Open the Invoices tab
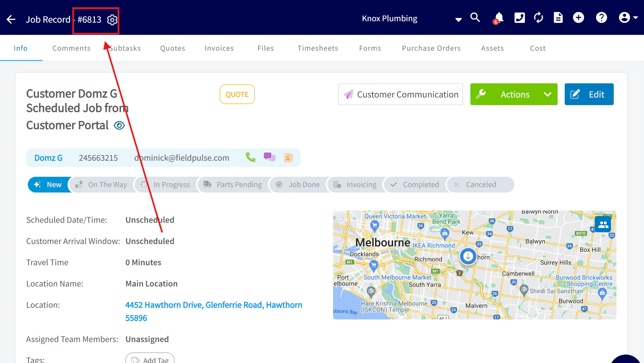 pos(219,48)
